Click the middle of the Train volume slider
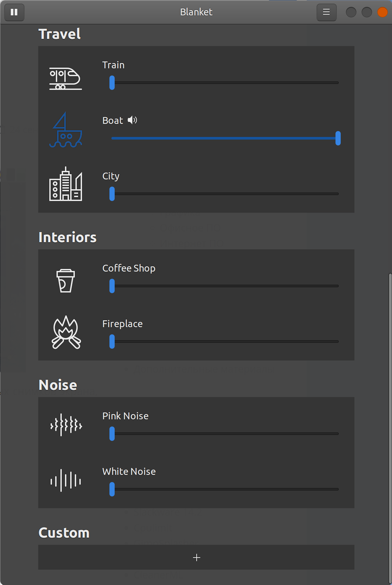 click(x=225, y=83)
